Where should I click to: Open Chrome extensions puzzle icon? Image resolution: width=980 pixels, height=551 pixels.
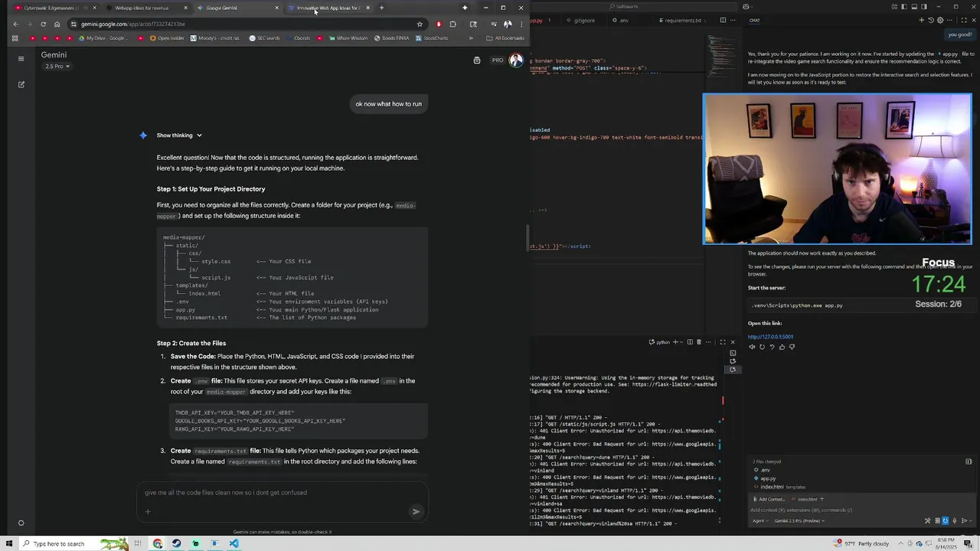(452, 24)
